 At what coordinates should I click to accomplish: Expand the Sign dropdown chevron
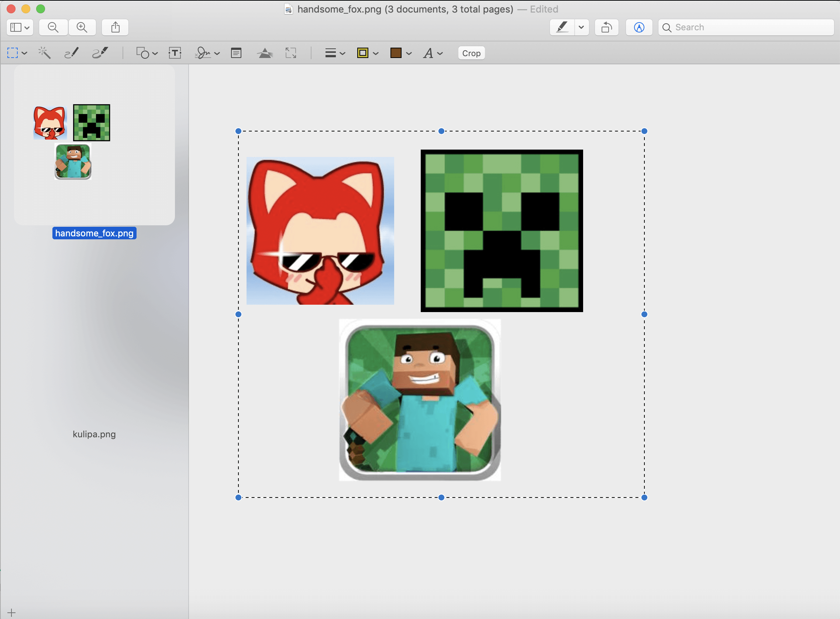pyautogui.click(x=217, y=53)
